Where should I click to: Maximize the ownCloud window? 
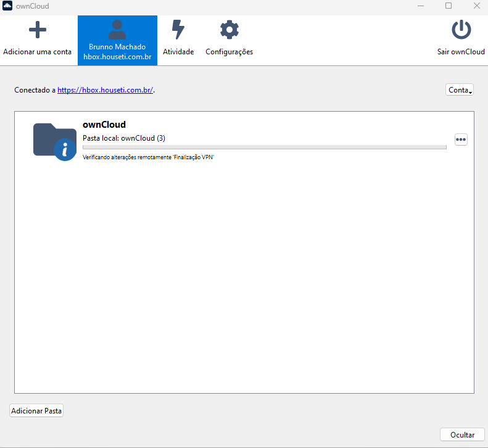[x=449, y=6]
